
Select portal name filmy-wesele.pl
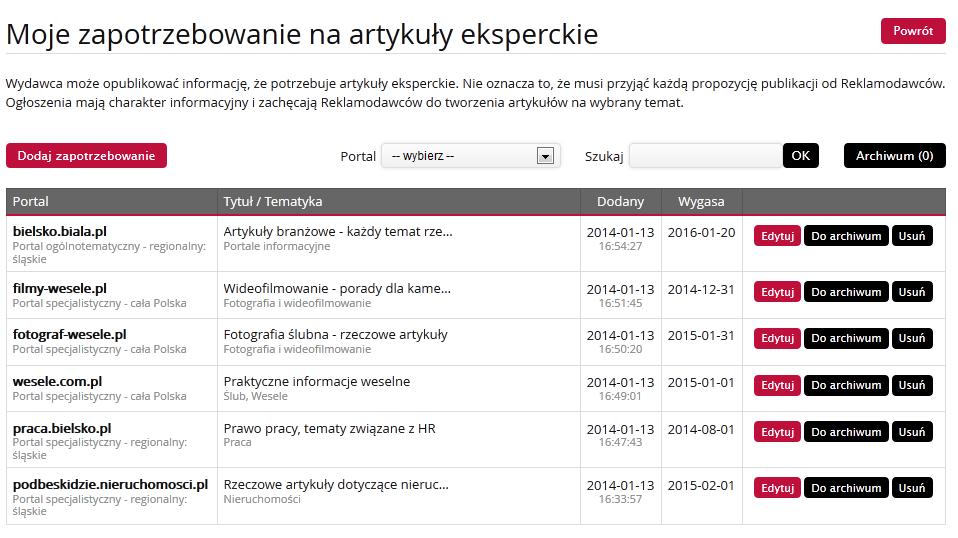point(60,288)
